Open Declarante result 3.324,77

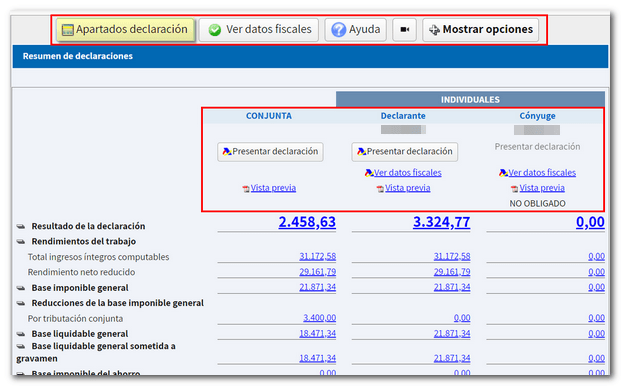tap(442, 222)
